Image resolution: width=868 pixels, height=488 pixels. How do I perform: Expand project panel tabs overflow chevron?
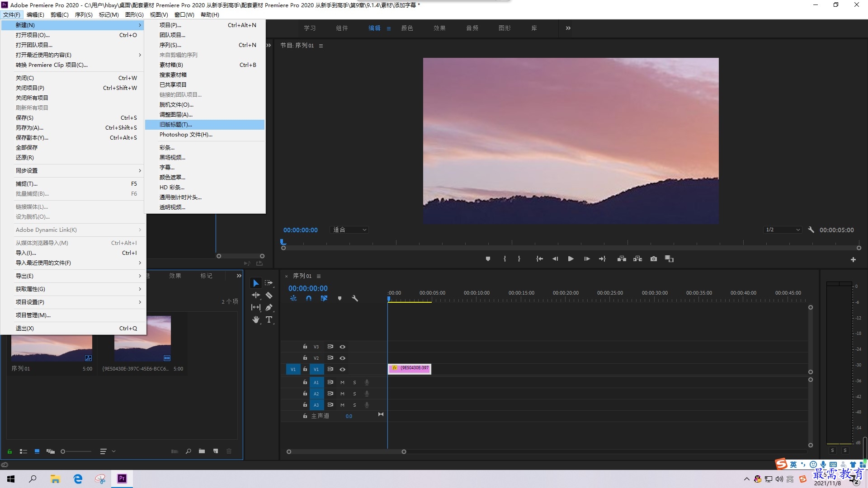point(239,276)
